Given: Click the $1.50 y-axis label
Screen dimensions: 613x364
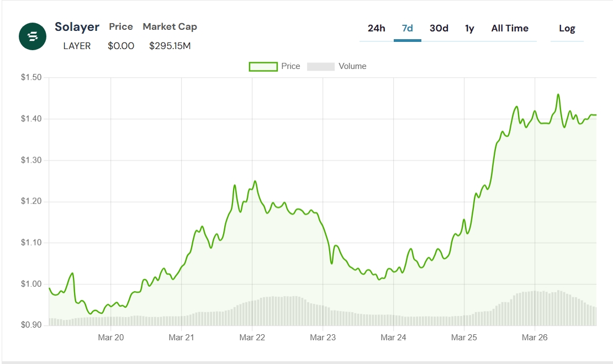Looking at the screenshot, I should point(31,77).
